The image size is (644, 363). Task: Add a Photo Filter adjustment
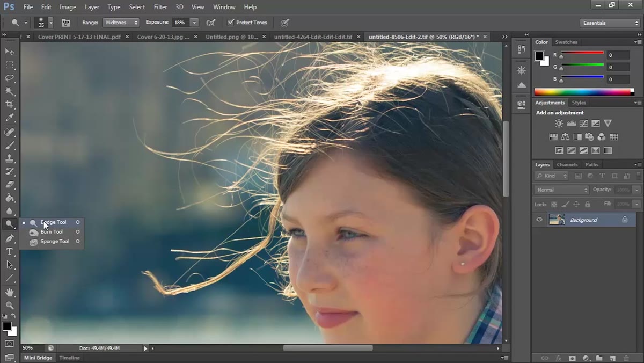point(589,137)
